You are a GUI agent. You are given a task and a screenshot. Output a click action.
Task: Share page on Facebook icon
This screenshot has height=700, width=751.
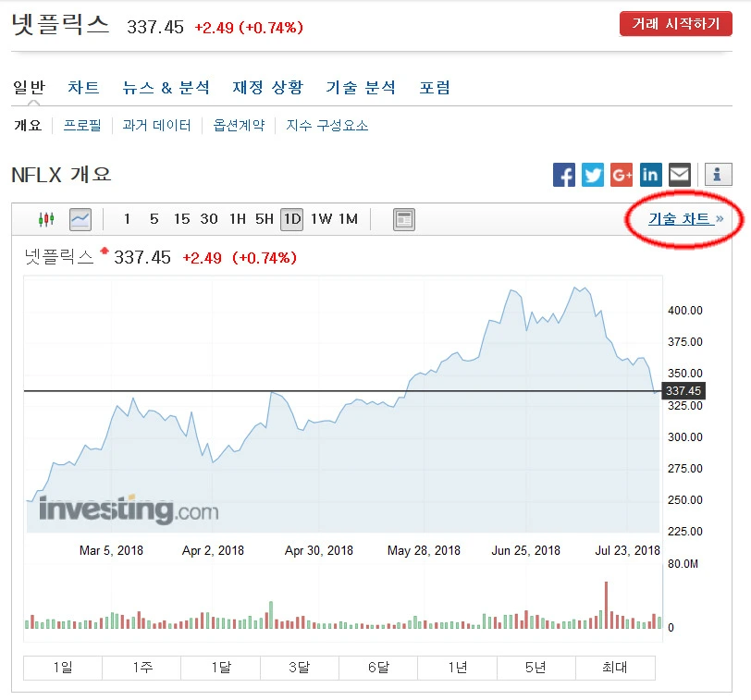click(x=564, y=175)
